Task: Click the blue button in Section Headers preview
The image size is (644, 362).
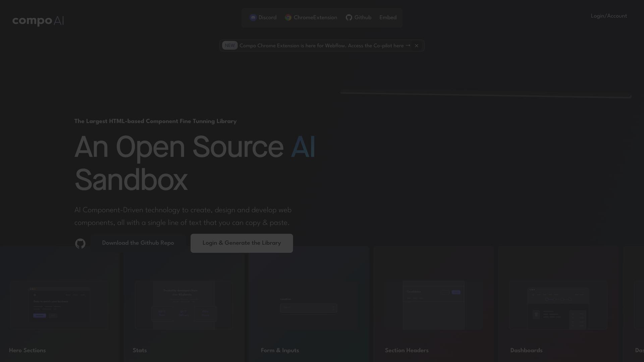Action: (456, 292)
